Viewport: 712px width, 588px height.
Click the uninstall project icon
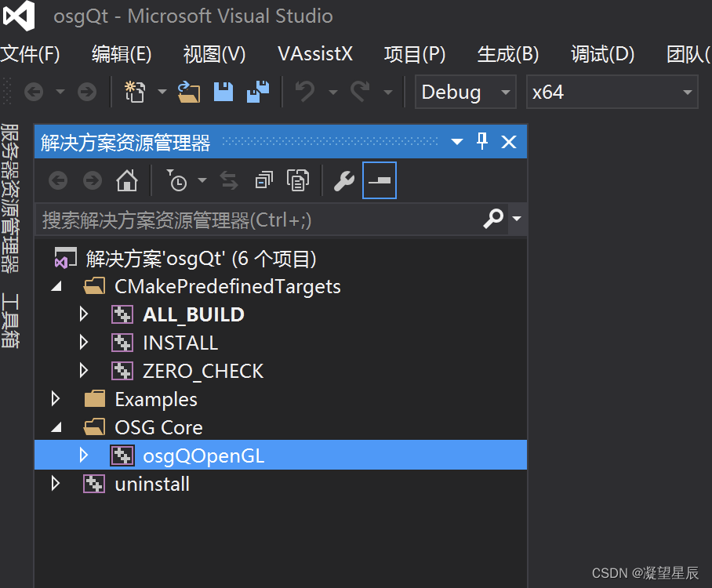[x=94, y=484]
